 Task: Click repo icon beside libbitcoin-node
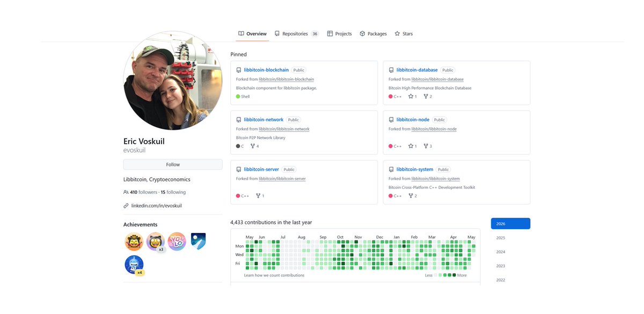(391, 120)
